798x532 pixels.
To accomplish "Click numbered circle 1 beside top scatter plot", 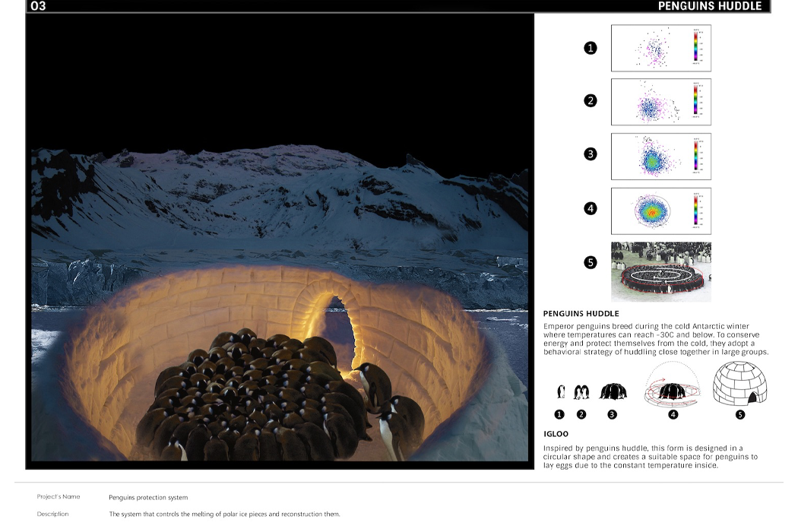I will click(x=591, y=48).
